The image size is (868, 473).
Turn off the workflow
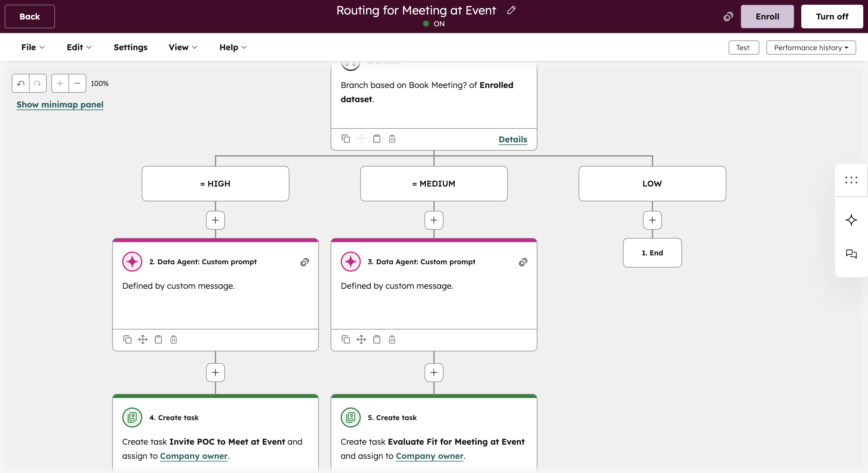832,17
